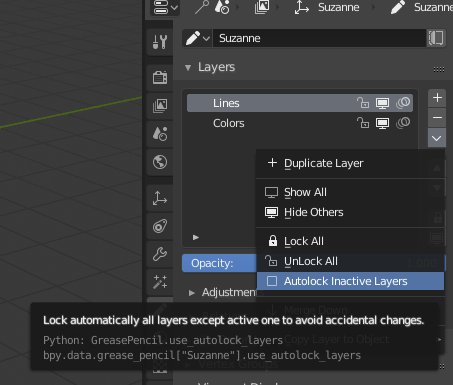The image size is (453, 385).
Task: Collapse the Layers panel
Action: pos(188,68)
